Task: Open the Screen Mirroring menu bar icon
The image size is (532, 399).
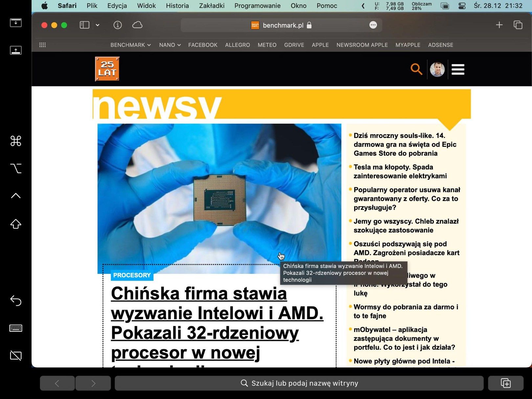Action: point(445,6)
